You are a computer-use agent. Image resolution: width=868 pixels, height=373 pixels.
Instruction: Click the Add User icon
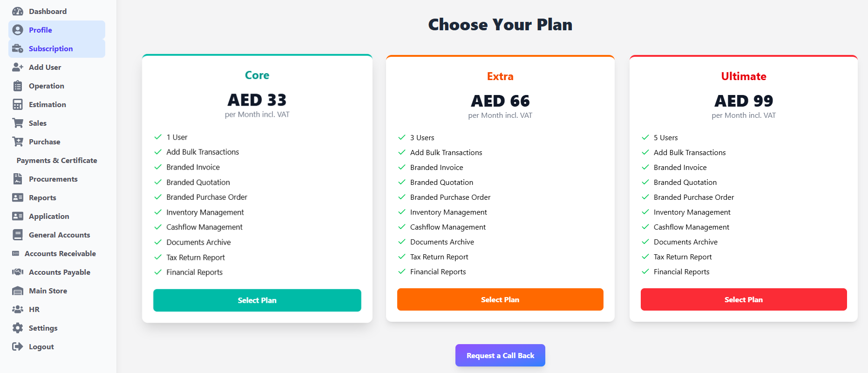(x=18, y=67)
